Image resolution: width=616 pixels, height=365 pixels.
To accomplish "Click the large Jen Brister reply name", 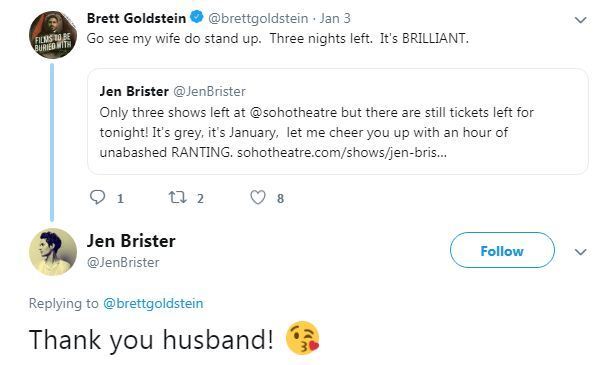I will coord(131,241).
